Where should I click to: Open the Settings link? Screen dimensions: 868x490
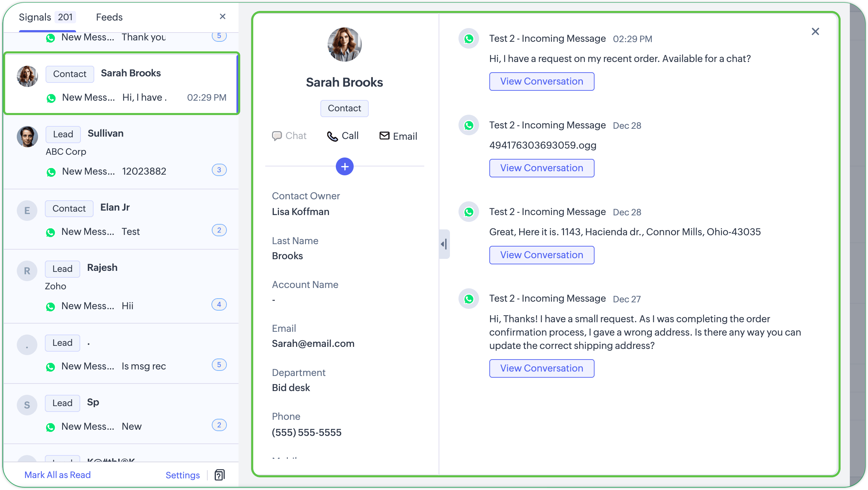point(183,475)
